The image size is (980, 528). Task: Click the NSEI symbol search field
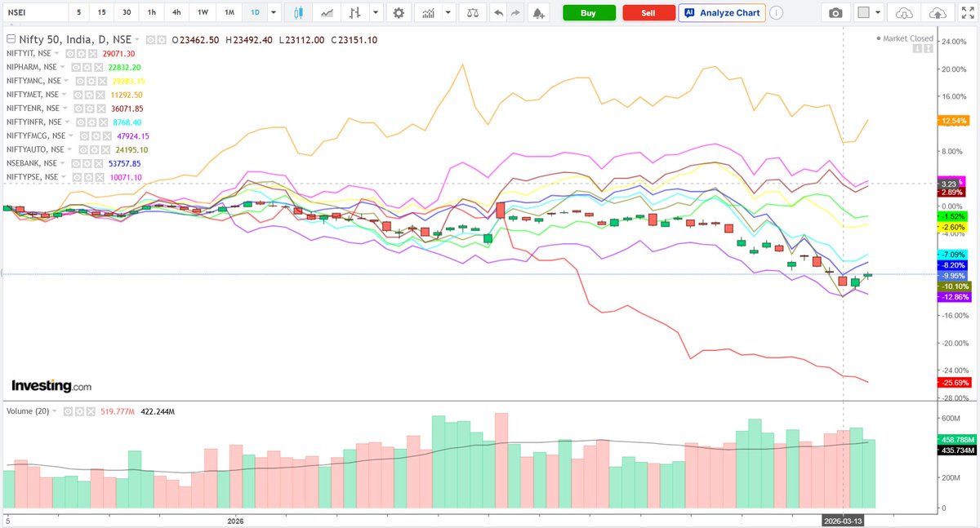[34, 13]
